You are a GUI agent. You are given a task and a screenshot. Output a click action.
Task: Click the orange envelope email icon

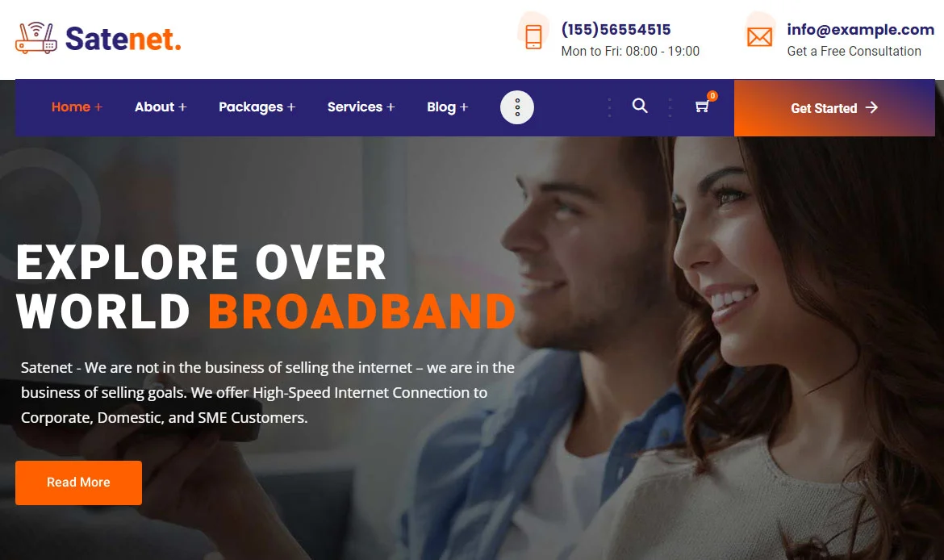tap(759, 37)
